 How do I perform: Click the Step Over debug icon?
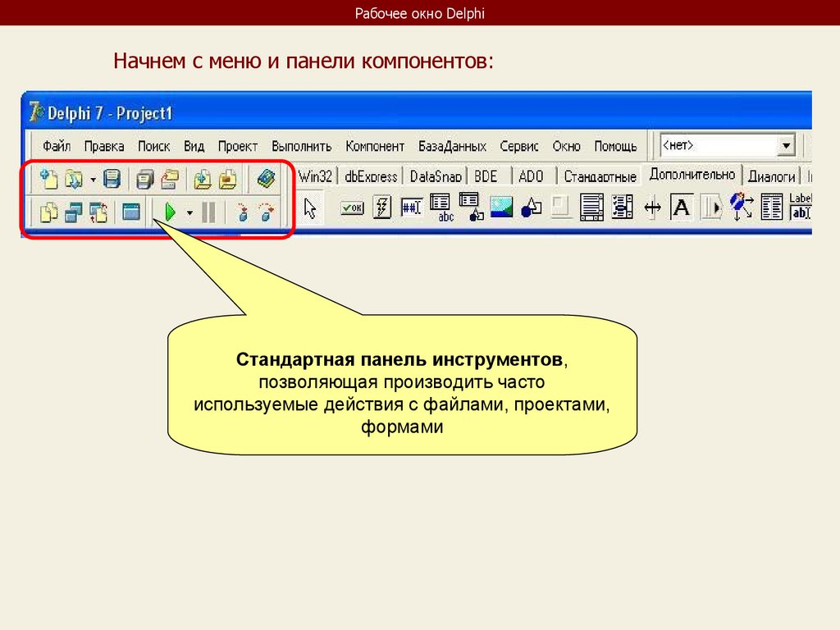pyautogui.click(x=267, y=212)
